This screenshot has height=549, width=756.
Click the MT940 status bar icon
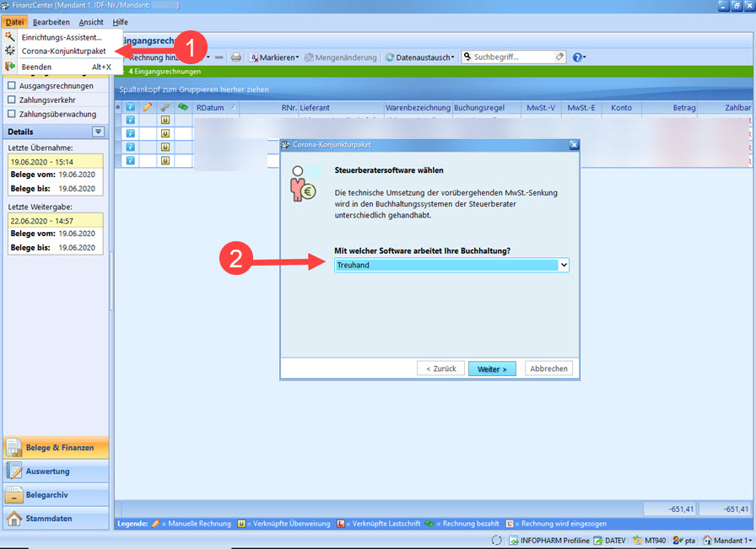tap(649, 540)
